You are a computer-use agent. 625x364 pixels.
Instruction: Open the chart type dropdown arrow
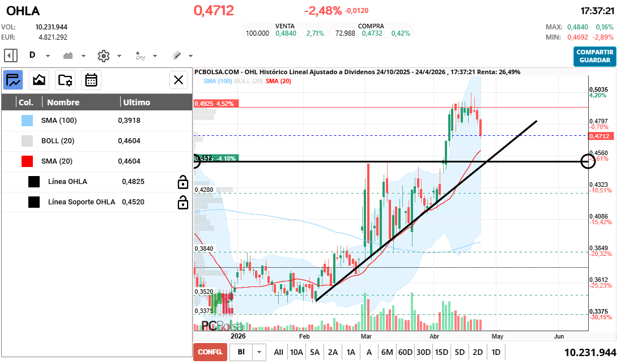click(x=83, y=55)
